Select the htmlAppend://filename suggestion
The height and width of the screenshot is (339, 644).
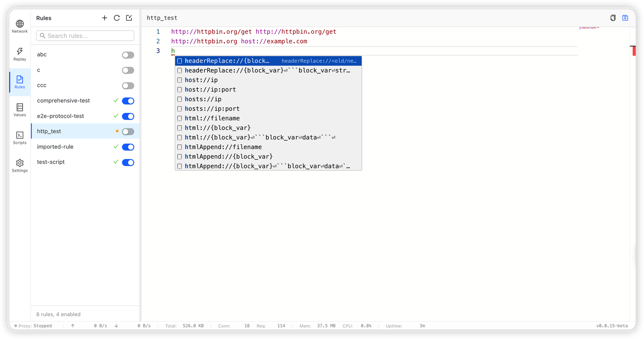click(268, 147)
